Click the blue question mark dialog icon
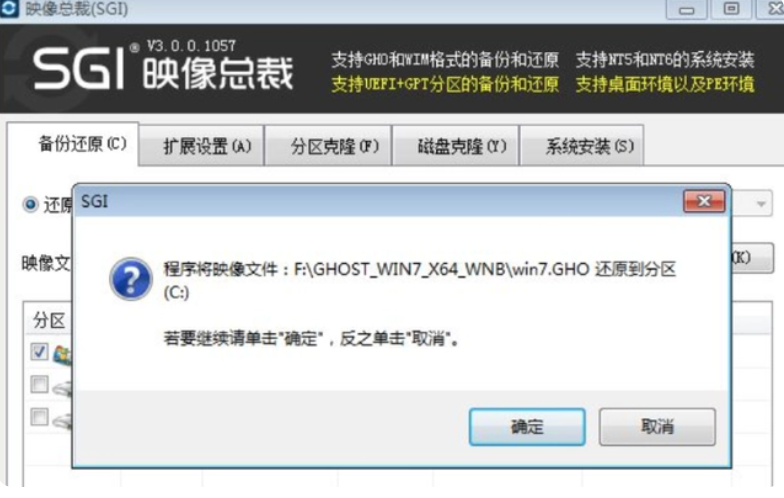The width and height of the screenshot is (784, 498). (x=131, y=278)
